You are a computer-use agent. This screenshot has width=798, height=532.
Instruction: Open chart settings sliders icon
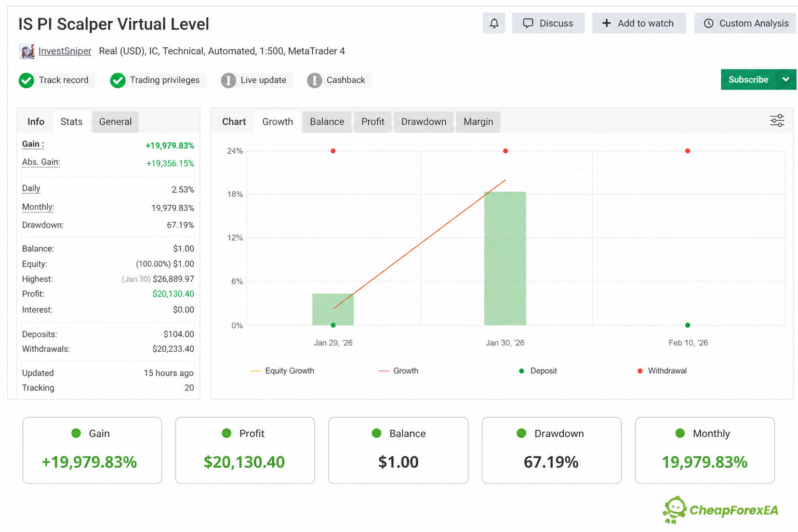click(777, 121)
